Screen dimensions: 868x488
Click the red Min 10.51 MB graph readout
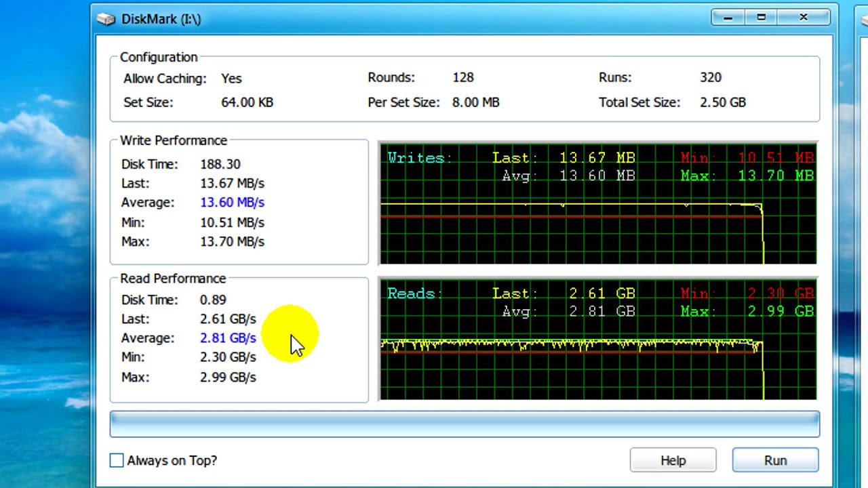pyautogui.click(x=747, y=158)
